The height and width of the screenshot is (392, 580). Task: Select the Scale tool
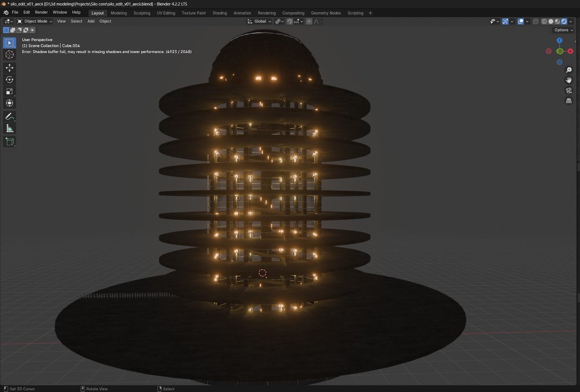10,91
